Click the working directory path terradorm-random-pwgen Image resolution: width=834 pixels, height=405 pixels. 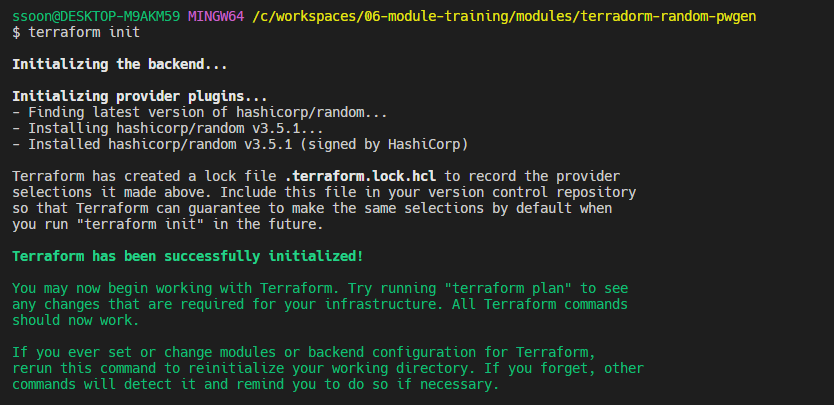[x=504, y=16]
